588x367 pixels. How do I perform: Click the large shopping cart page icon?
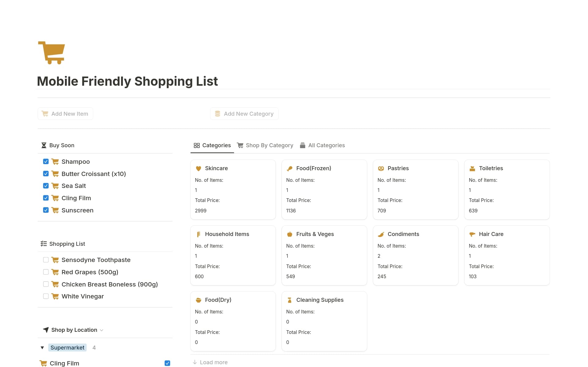pos(51,52)
